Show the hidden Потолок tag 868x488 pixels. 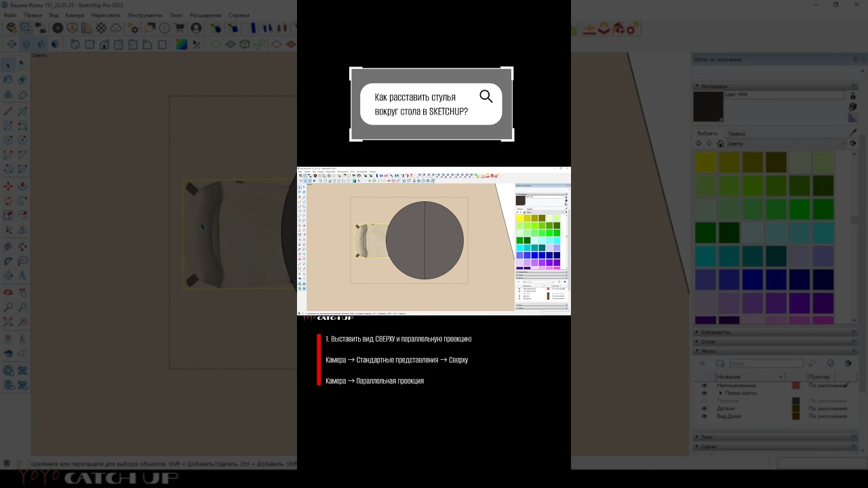click(x=704, y=401)
